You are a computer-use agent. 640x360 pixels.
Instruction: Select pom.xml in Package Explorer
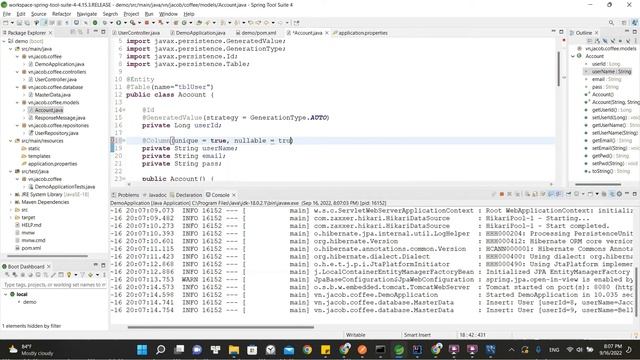31,248
